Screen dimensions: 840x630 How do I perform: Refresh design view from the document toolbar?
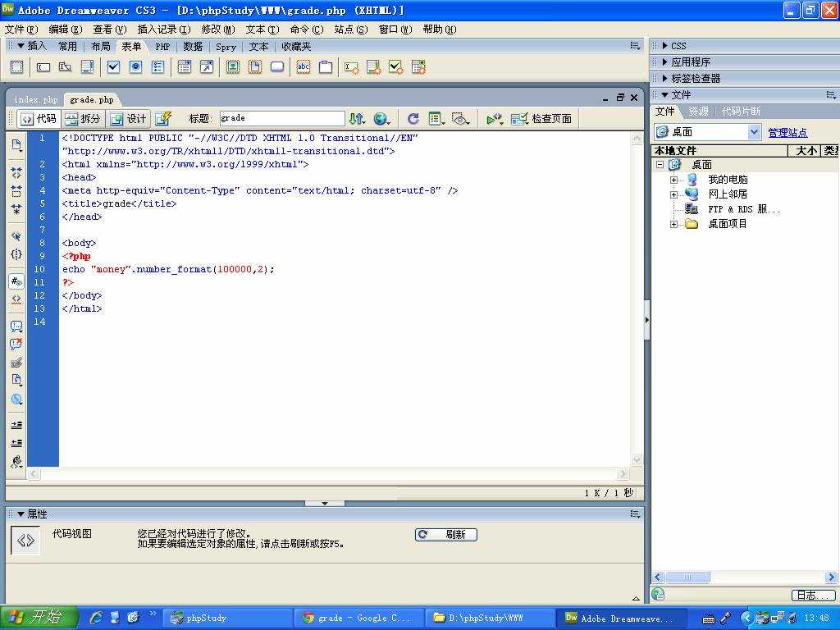pos(413,118)
